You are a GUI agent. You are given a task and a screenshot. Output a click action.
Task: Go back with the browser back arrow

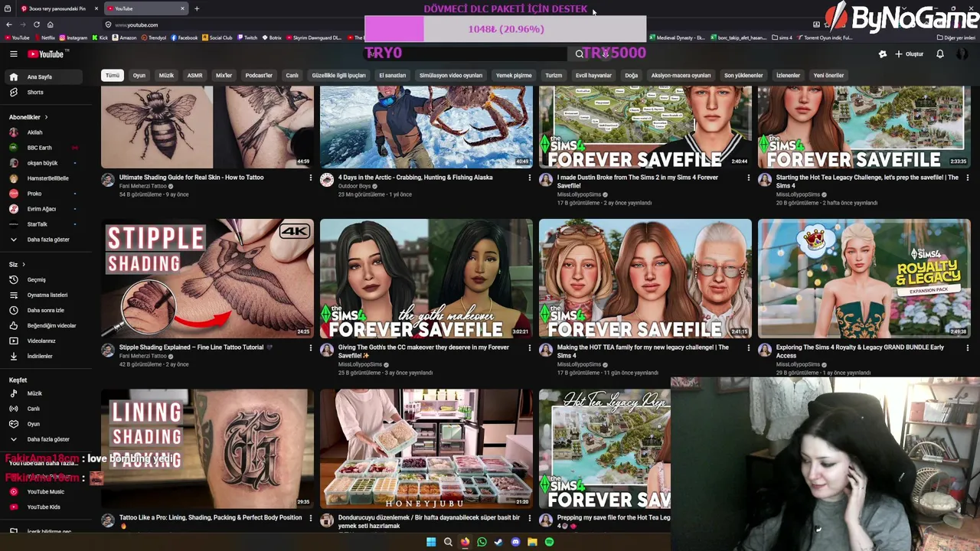[9, 24]
